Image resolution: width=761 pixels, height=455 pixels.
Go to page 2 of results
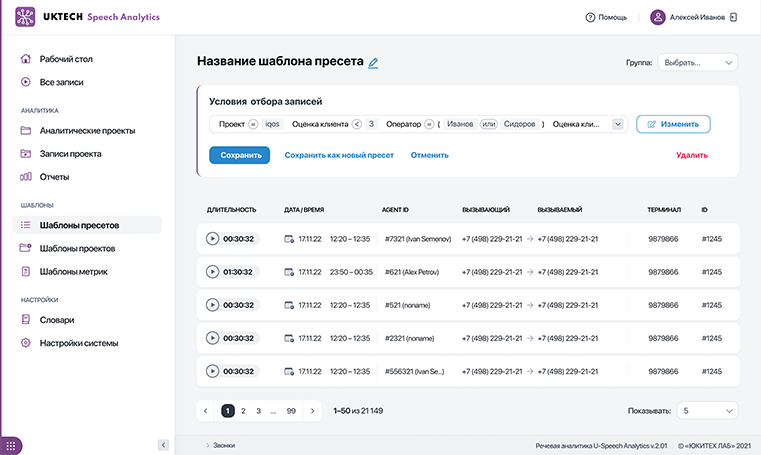click(243, 410)
